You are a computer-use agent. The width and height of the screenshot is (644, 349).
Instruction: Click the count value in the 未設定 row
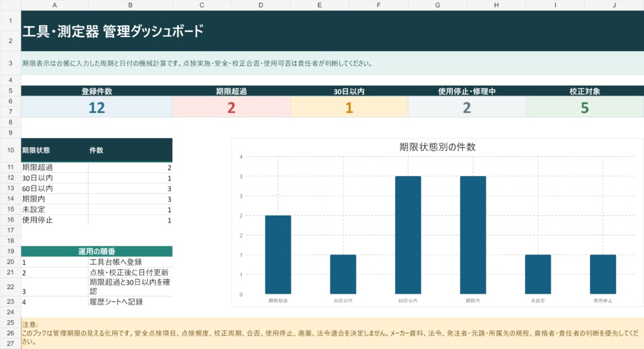click(x=130, y=209)
